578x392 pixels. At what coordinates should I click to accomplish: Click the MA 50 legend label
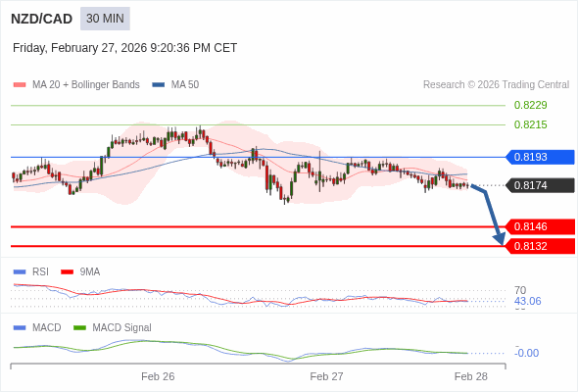pyautogui.click(x=185, y=85)
